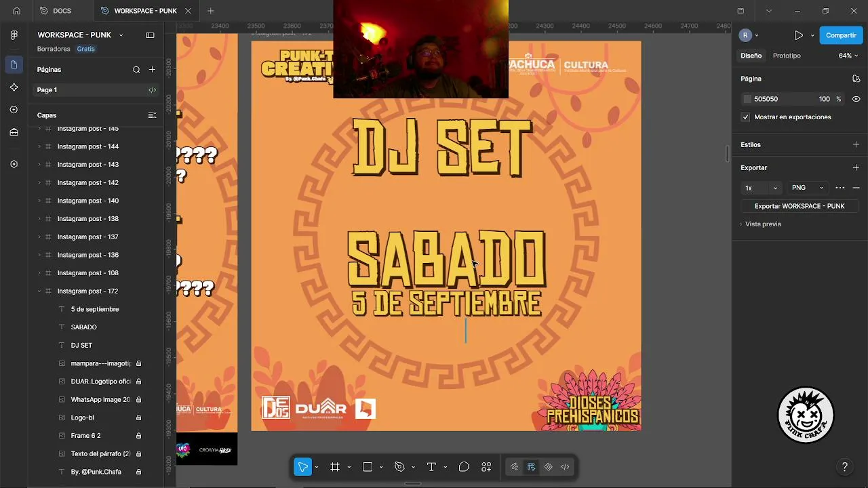Toggle page background visibility eye

[x=856, y=99]
